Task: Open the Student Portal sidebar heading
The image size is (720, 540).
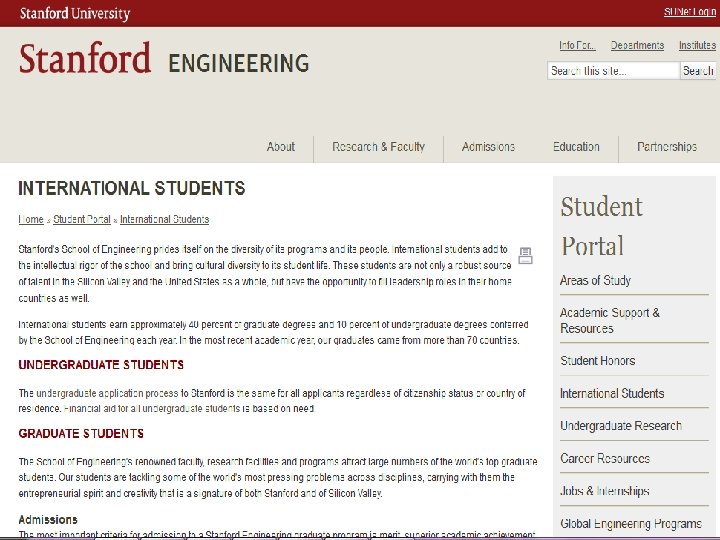Action: tap(601, 226)
